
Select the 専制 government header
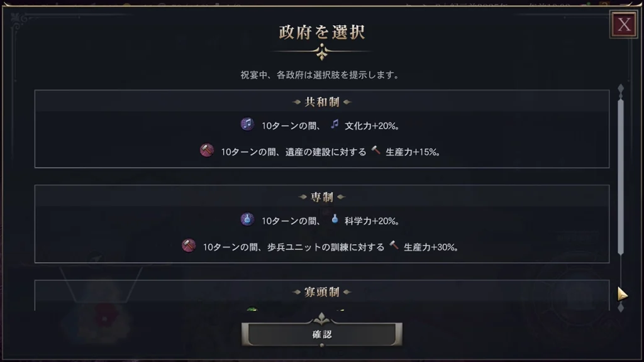tap(322, 197)
